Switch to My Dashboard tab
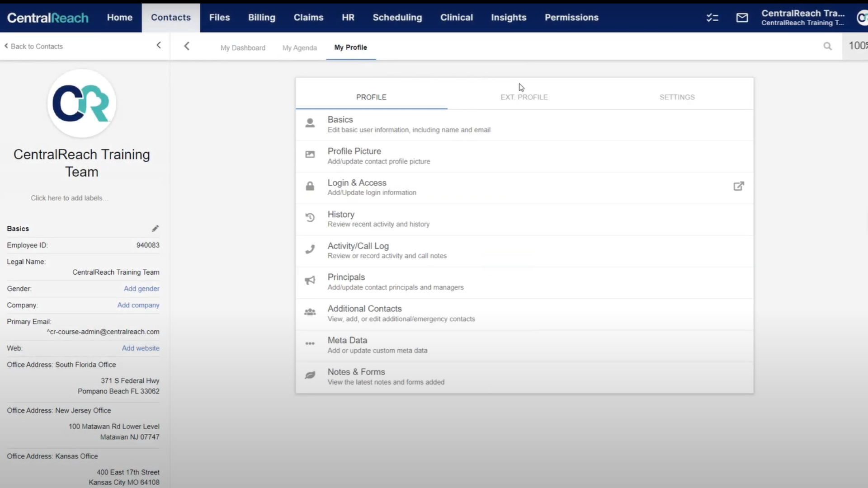The height and width of the screenshot is (488, 868). [243, 47]
